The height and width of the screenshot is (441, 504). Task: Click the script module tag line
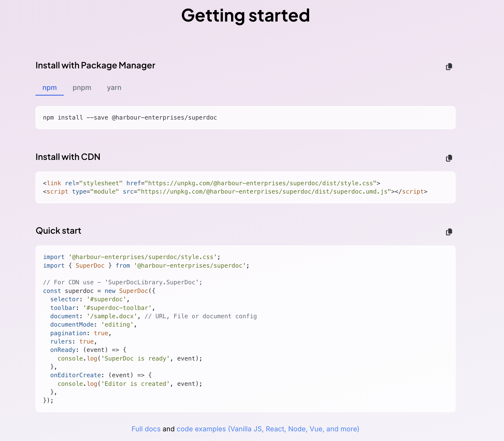pyautogui.click(x=235, y=192)
